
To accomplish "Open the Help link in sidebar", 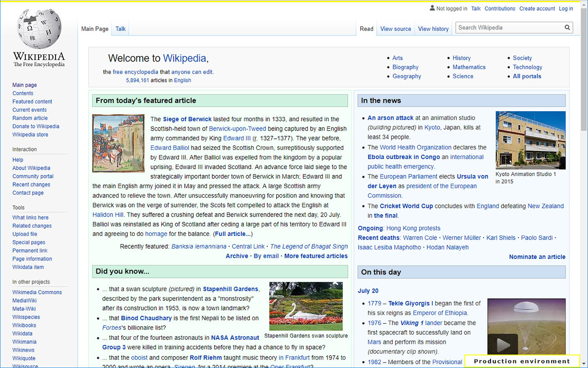I will (18, 160).
